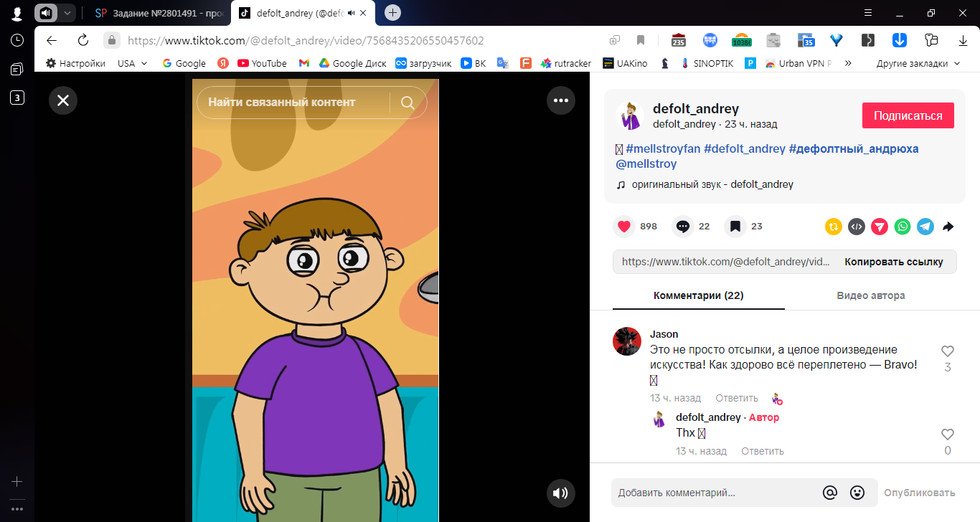This screenshot has height=522, width=980.
Task: Open more share options arrow
Action: coord(948,227)
